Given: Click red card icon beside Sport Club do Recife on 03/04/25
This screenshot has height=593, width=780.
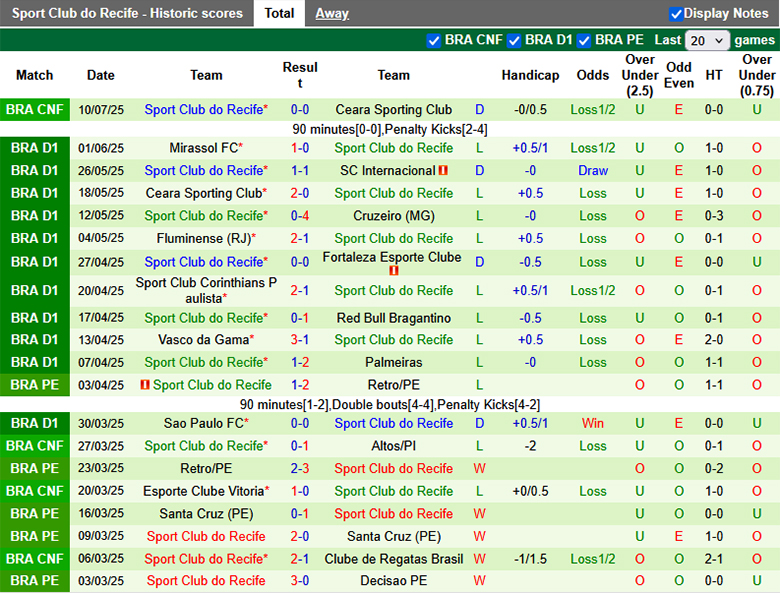Looking at the screenshot, I should (x=145, y=385).
